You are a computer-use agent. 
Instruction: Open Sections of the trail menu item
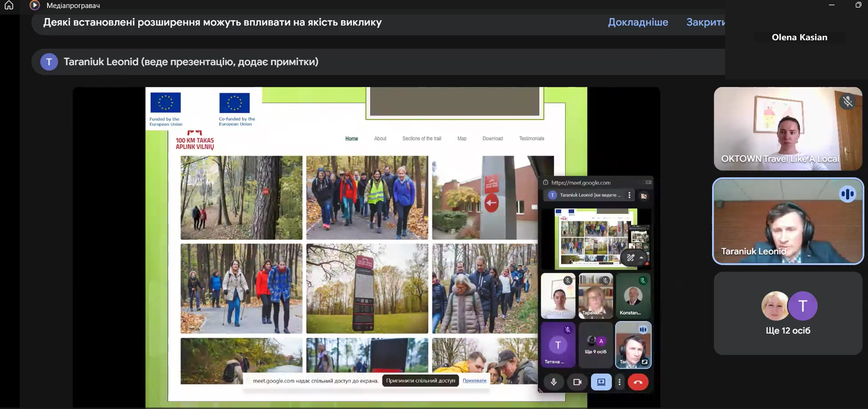tap(422, 139)
